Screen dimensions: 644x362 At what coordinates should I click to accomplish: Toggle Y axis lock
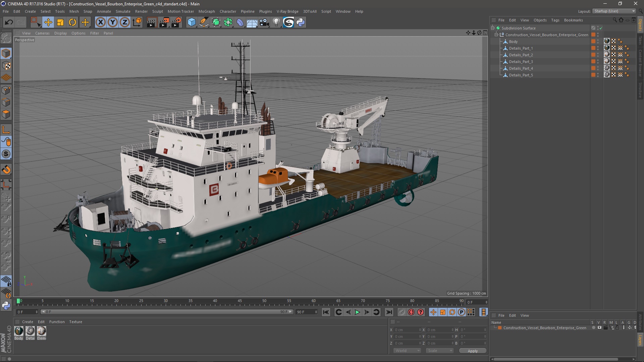point(113,22)
